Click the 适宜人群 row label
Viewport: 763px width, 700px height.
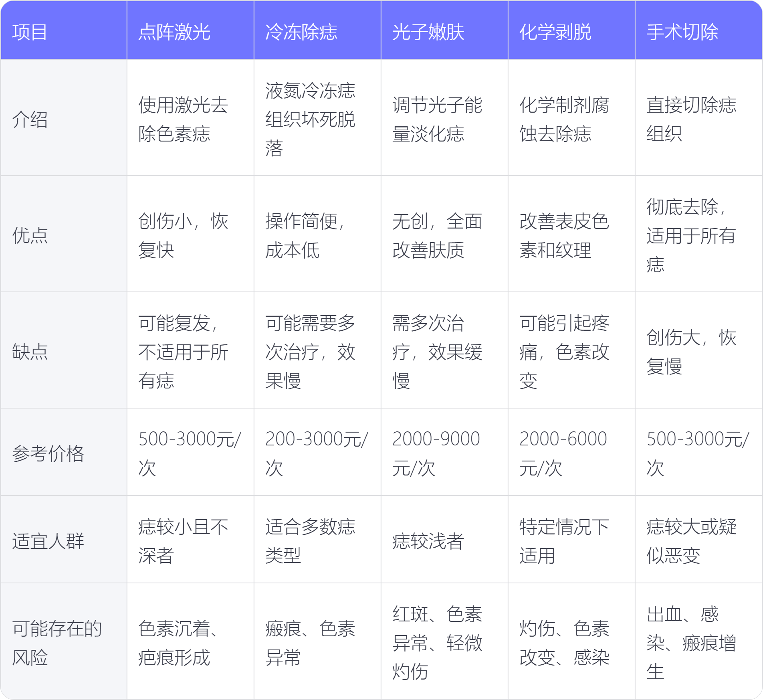tap(48, 541)
